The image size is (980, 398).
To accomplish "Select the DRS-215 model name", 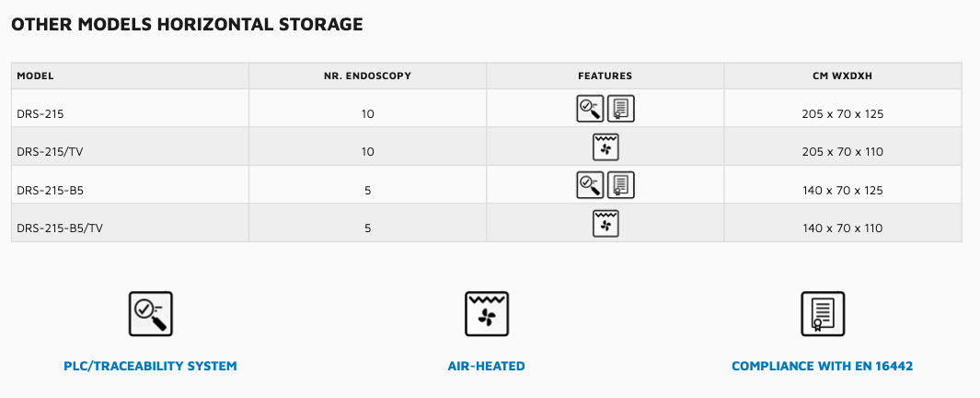I will point(40,114).
